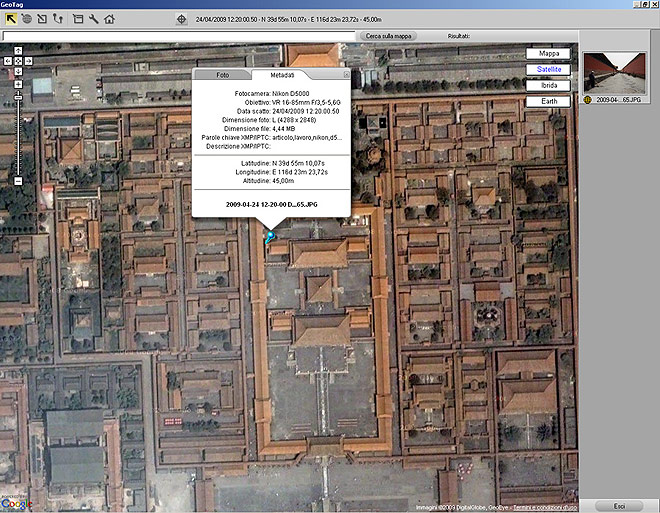Zoom out with the minus button
This screenshot has height=513, width=660.
click(18, 181)
